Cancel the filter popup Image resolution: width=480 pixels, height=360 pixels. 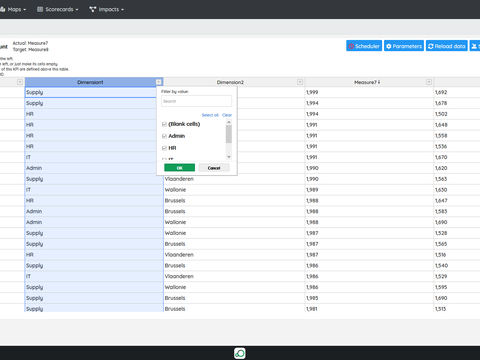click(x=214, y=168)
